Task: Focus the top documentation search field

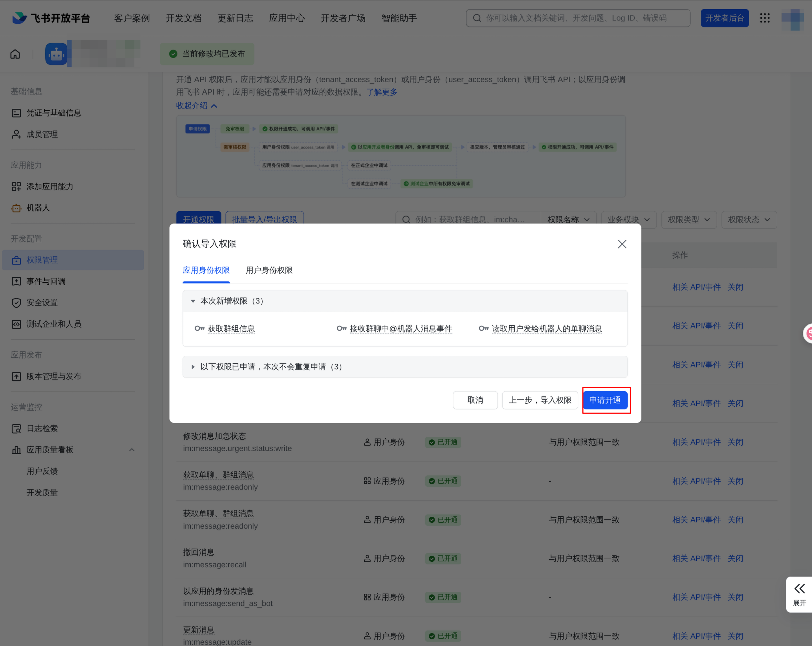Action: pyautogui.click(x=578, y=18)
